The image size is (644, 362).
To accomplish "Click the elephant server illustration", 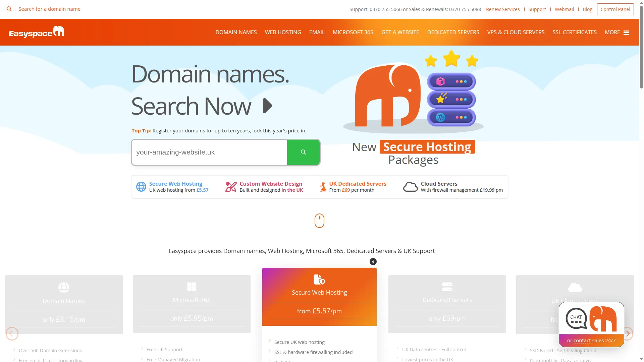I will point(414,92).
